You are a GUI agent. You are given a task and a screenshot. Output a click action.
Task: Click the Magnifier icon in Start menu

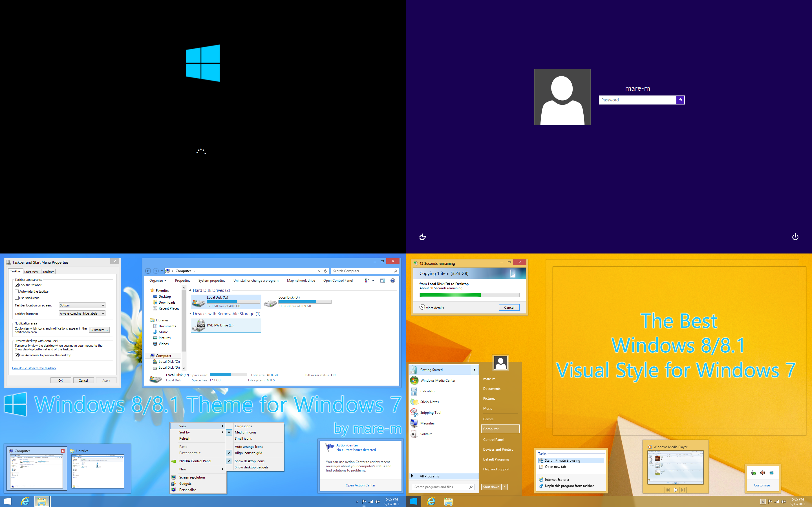[x=413, y=422]
